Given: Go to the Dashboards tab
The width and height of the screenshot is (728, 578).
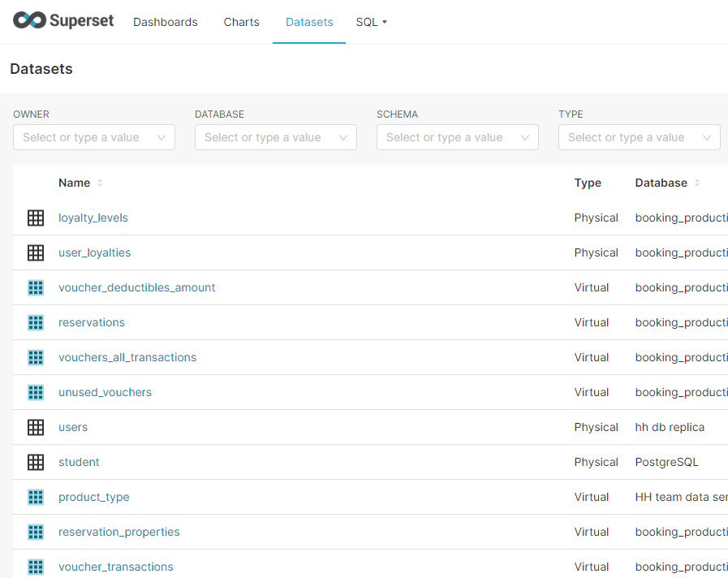Looking at the screenshot, I should pos(165,22).
